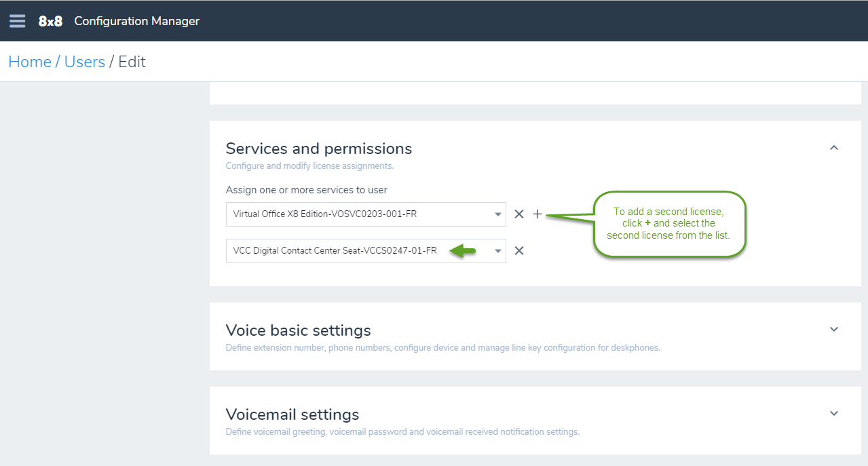The width and height of the screenshot is (868, 466).
Task: Click 'Assign one or more services to user' label
Action: pos(307,190)
